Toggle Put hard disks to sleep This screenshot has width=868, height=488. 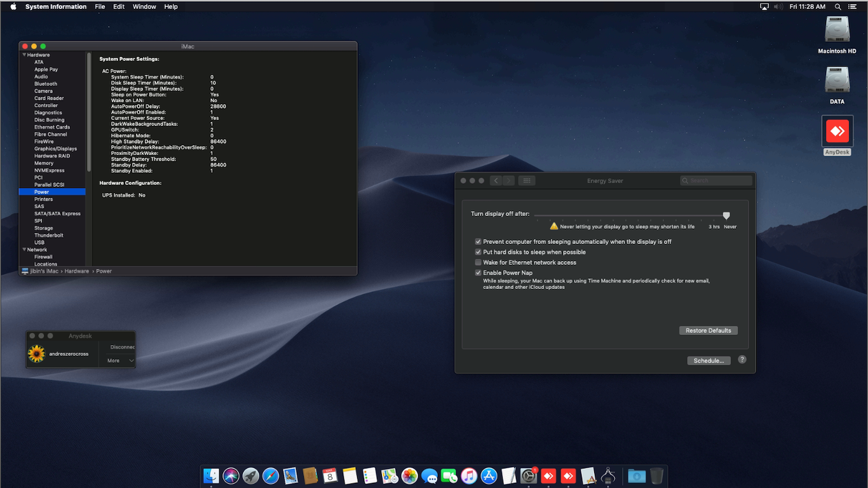pyautogui.click(x=478, y=252)
